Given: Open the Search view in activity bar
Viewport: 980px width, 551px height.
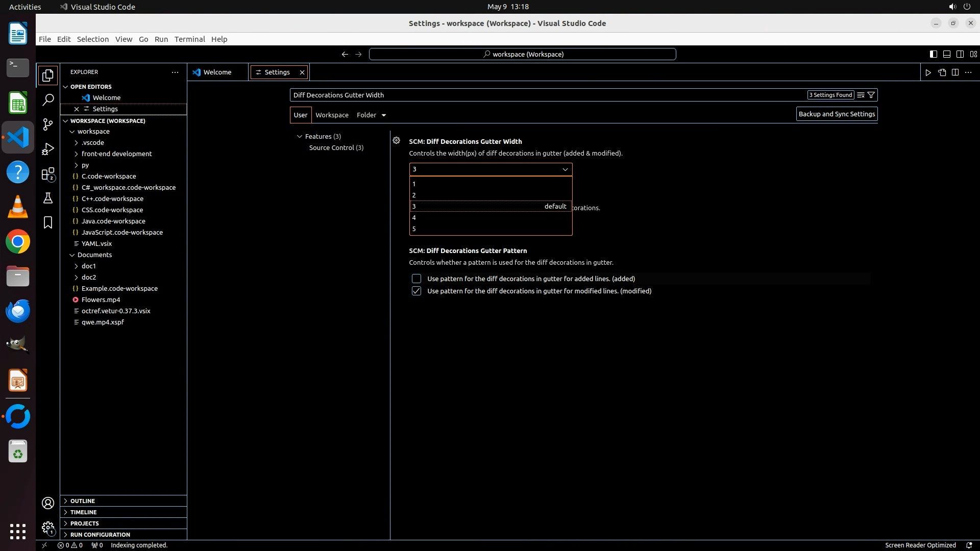Looking at the screenshot, I should click(x=48, y=100).
